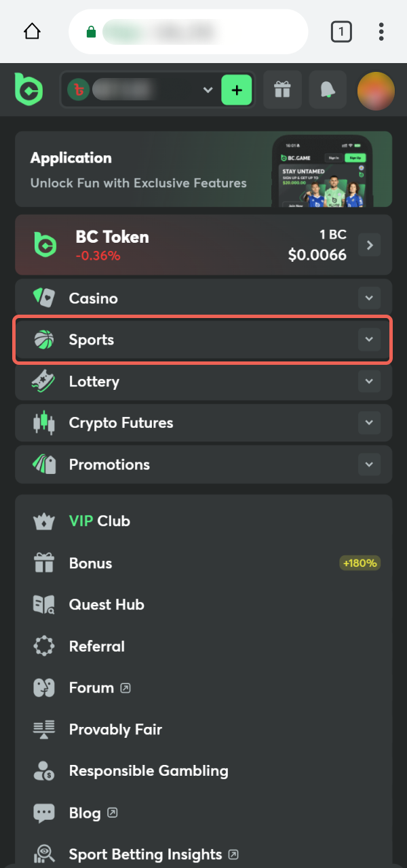Click the BC.Game logo in the top left

click(28, 90)
